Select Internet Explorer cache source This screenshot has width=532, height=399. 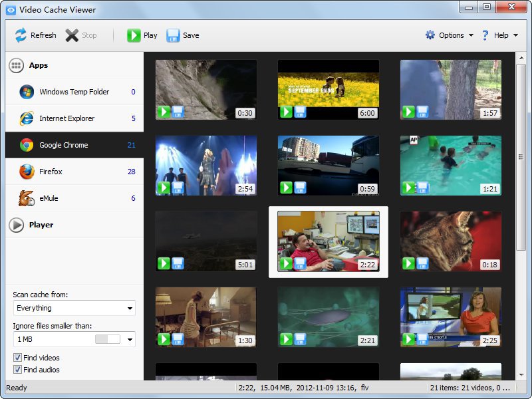[74, 118]
